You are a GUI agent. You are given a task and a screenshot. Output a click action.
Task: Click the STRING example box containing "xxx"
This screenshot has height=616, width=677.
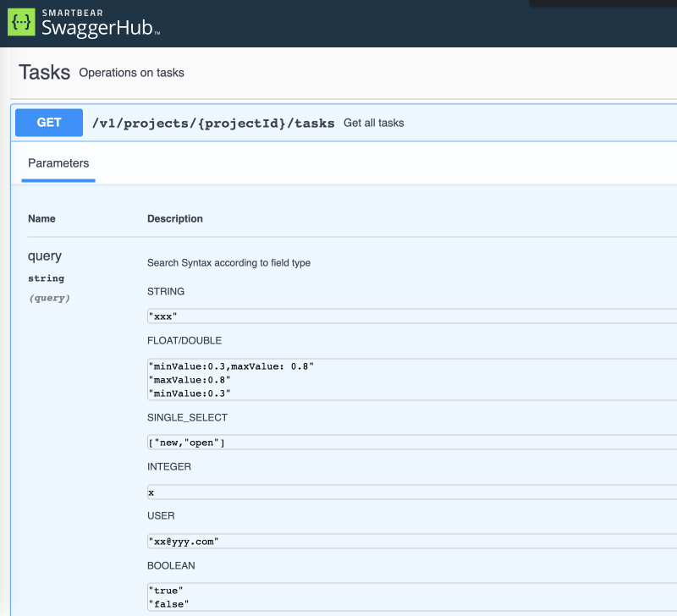[411, 316]
